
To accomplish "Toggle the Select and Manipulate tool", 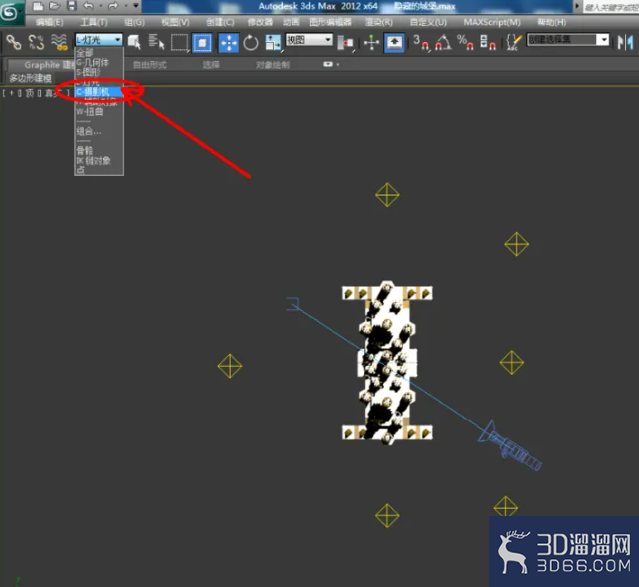I will (371, 43).
